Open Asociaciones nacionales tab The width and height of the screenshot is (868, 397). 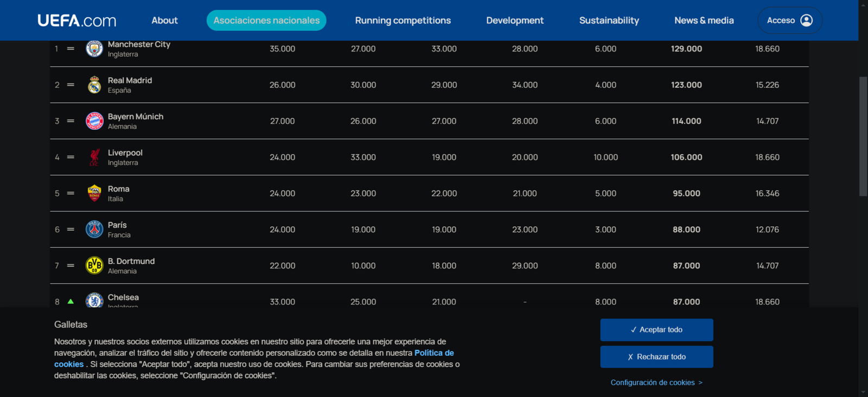click(266, 21)
